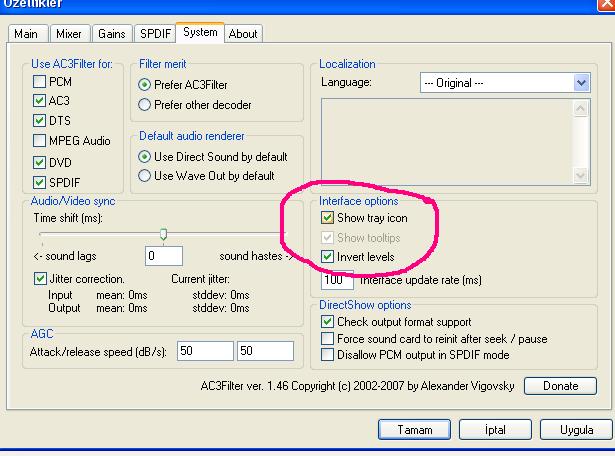The height and width of the screenshot is (456, 615).
Task: Disable the Jitter correction checkbox
Action: [41, 279]
